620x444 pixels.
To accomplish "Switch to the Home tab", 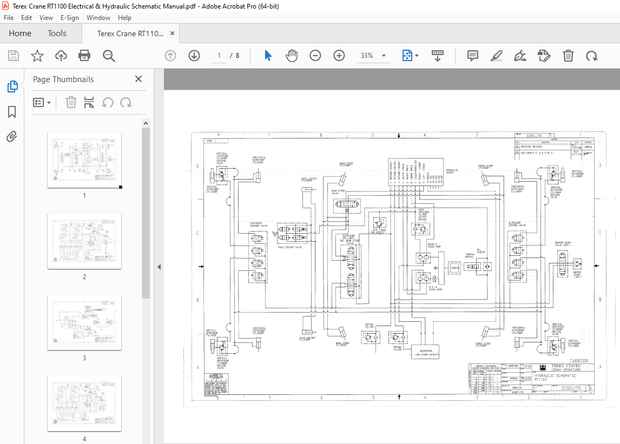I will tap(20, 33).
